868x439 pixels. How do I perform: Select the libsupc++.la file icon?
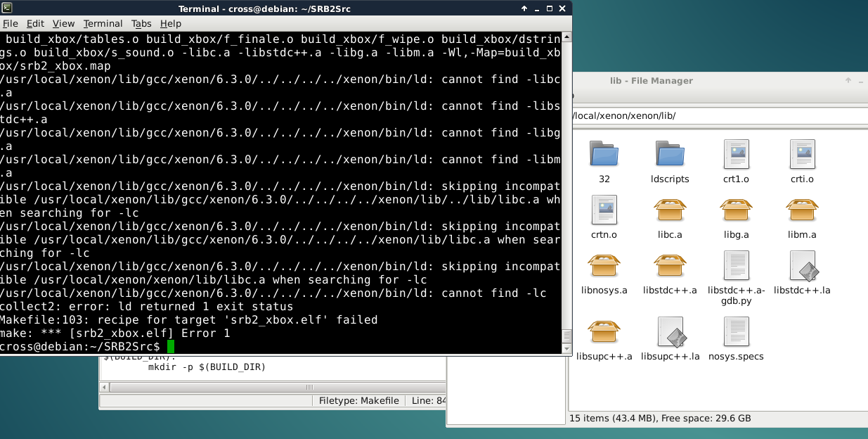(671, 331)
